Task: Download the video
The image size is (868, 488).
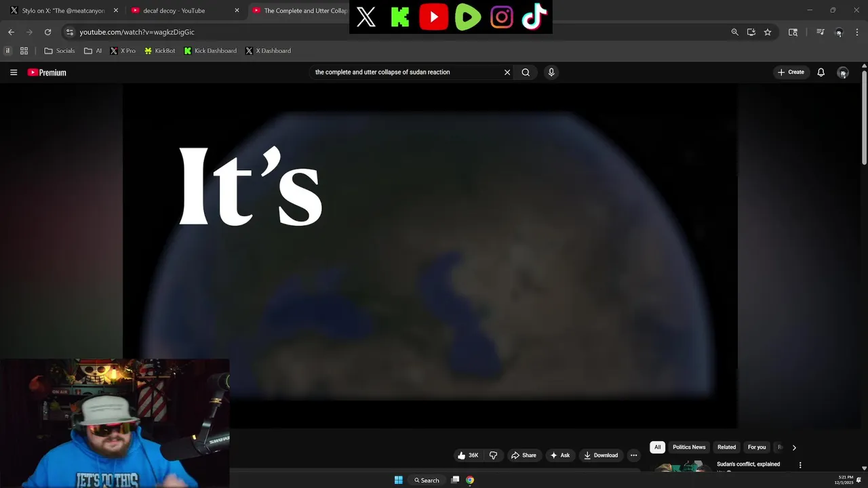Action: (x=601, y=455)
